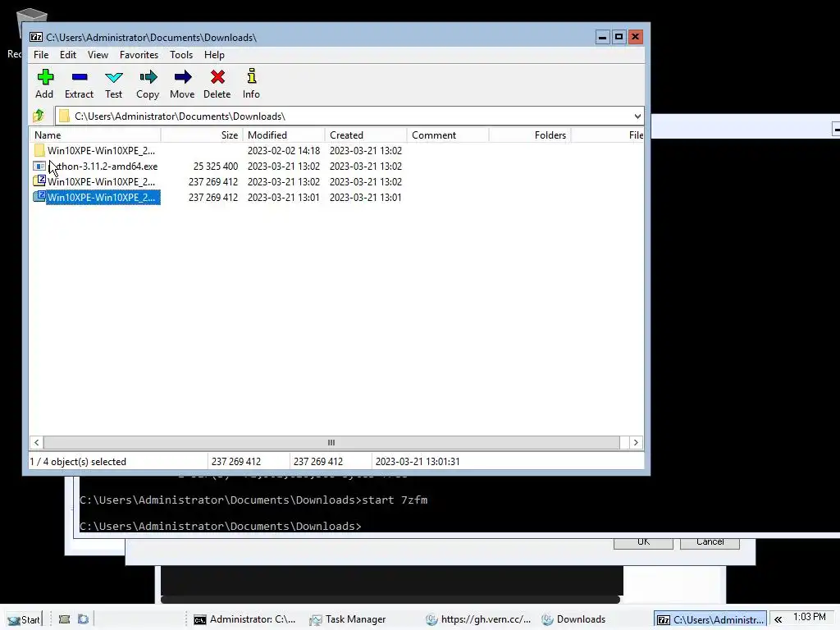Click Cancel button in background dialog
The image size is (840, 630).
(x=710, y=542)
